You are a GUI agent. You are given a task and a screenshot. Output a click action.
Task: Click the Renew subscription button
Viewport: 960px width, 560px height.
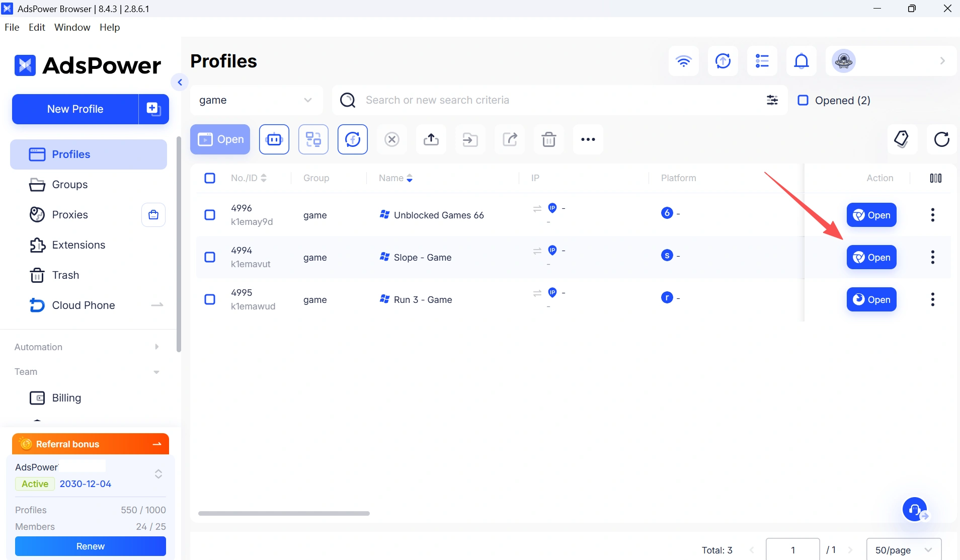point(91,546)
